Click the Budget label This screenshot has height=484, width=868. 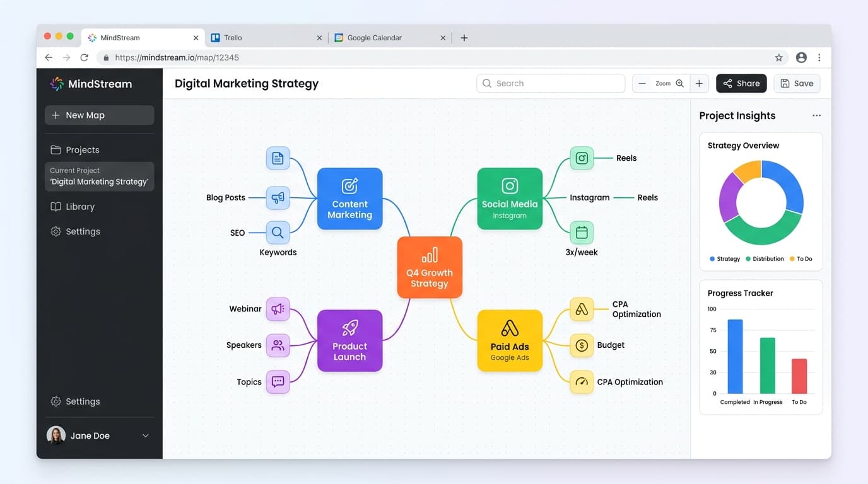coord(611,345)
